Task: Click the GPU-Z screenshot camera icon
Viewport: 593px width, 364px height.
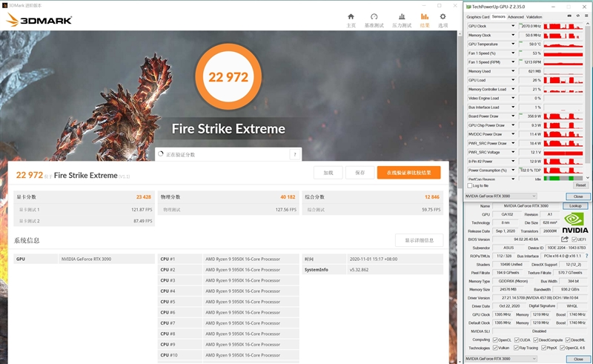Action: click(x=569, y=16)
